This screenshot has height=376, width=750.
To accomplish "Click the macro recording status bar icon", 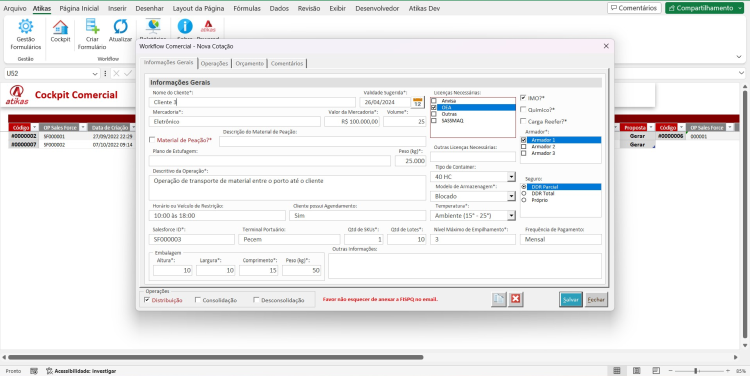I will [34, 371].
